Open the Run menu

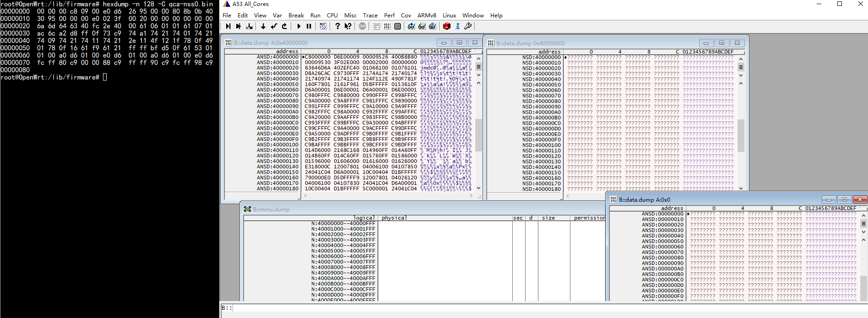[315, 15]
